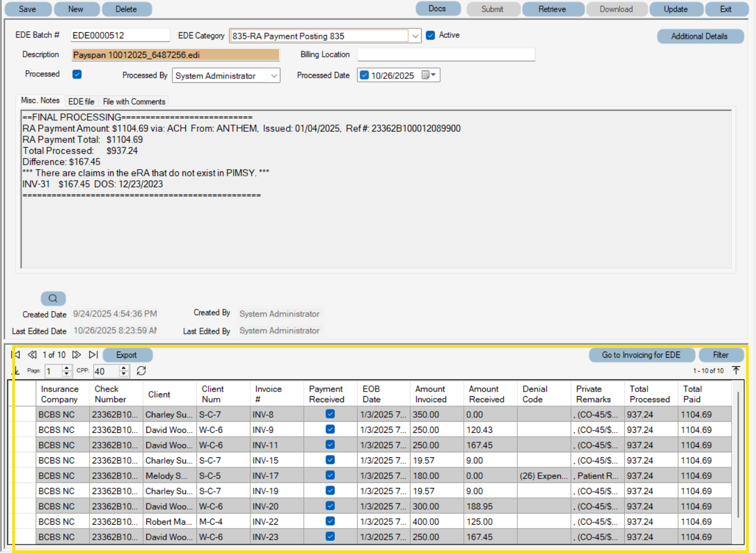Advance to the next grid page
Viewport: 756px width, 553px height.
(77, 354)
